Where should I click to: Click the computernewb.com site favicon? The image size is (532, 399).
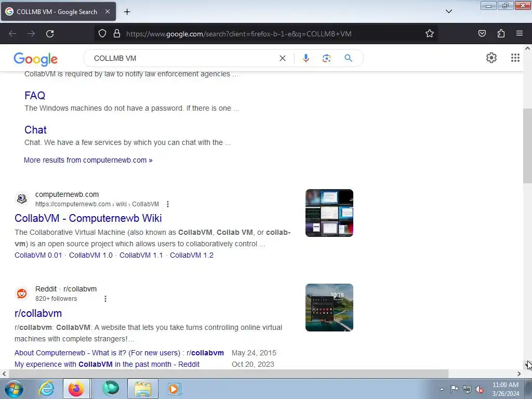tap(22, 198)
